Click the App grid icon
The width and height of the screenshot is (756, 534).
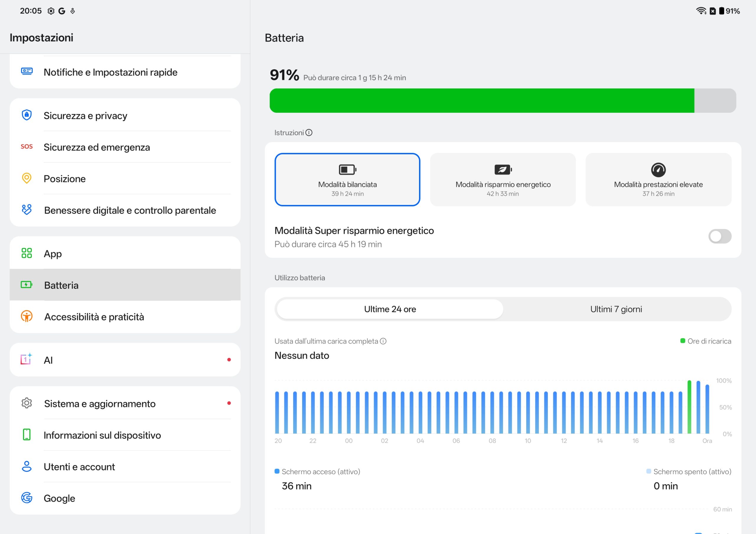(27, 253)
